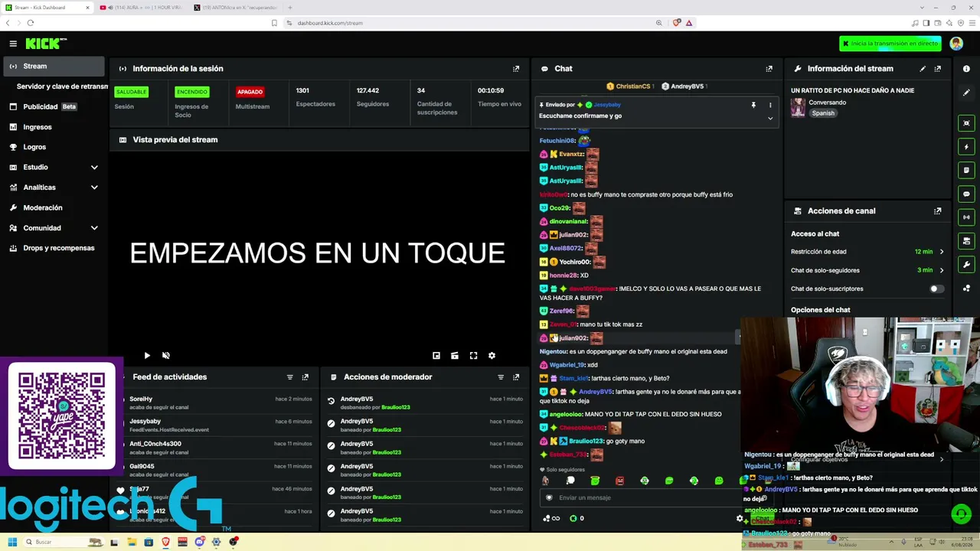The width and height of the screenshot is (980, 551).
Task: Click the pencil icon in the right toolbar
Action: [x=966, y=93]
